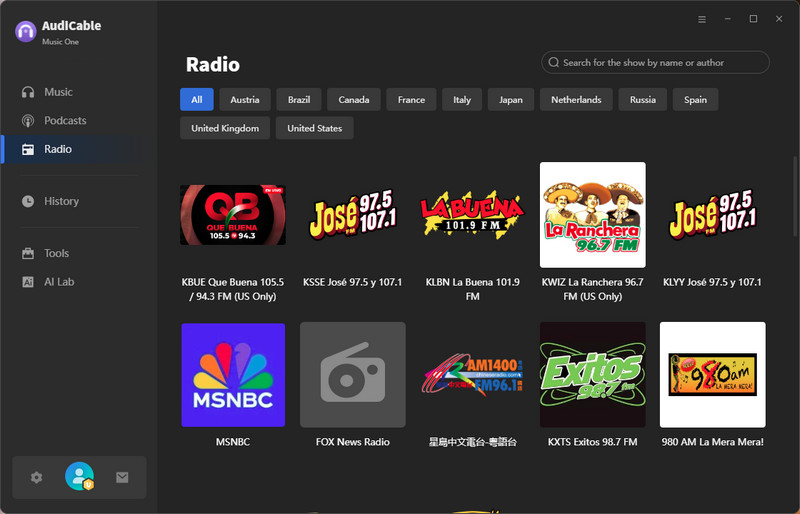
Task: Click the History clock icon
Action: pyautogui.click(x=28, y=201)
